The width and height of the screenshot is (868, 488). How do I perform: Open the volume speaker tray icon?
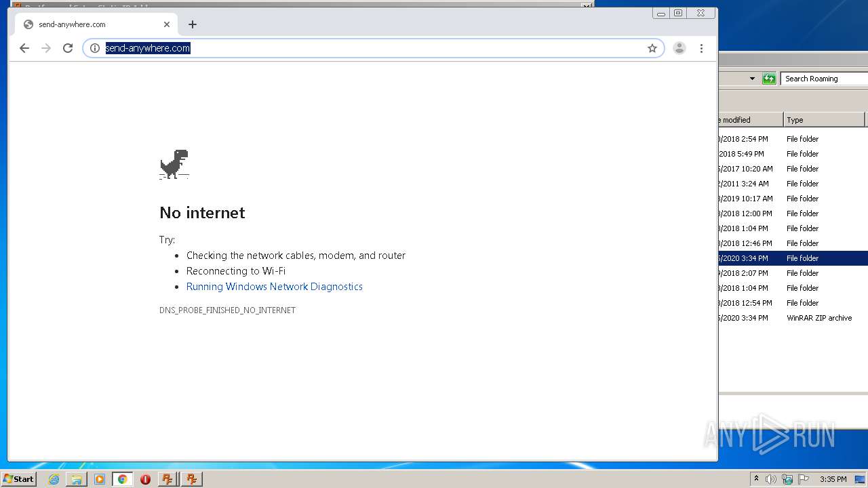tap(771, 479)
